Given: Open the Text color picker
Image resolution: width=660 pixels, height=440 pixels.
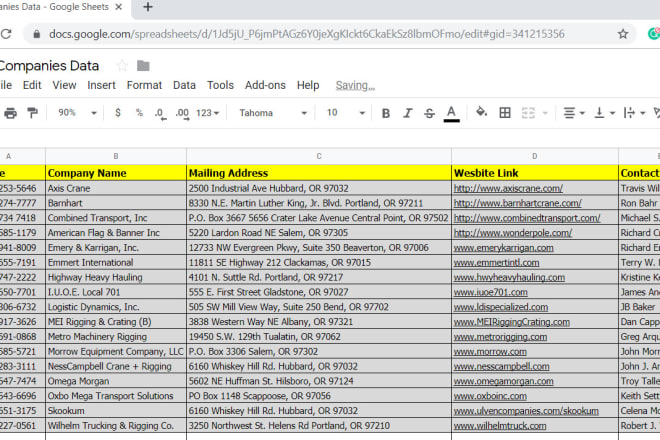Looking at the screenshot, I should tap(451, 114).
